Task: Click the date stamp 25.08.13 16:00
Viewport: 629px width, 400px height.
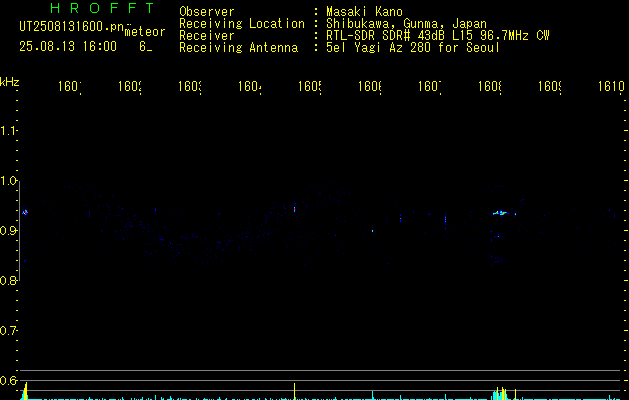Action: click(x=68, y=47)
